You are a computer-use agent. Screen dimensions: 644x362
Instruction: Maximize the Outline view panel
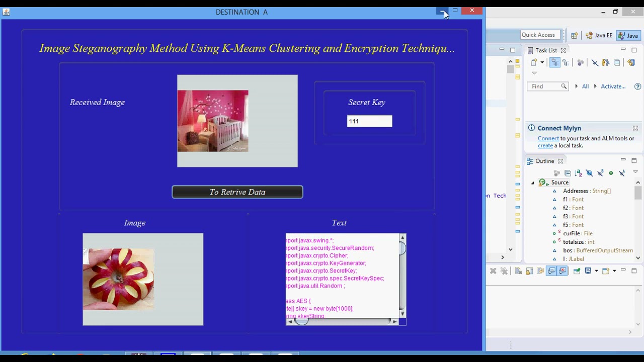(x=634, y=160)
